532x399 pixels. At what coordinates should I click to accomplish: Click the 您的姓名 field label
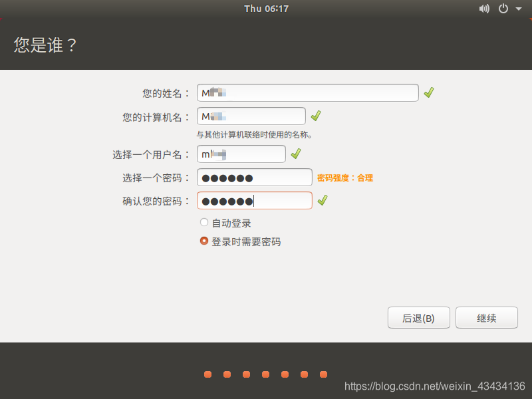(x=166, y=93)
